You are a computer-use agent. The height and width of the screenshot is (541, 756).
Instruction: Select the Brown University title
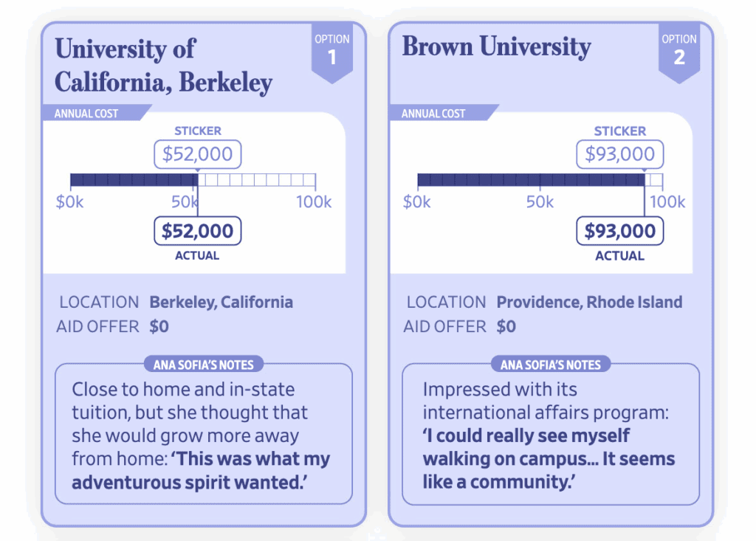[496, 47]
